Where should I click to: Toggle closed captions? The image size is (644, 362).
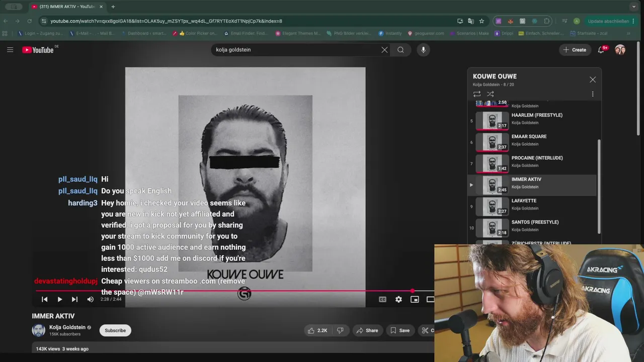382,299
